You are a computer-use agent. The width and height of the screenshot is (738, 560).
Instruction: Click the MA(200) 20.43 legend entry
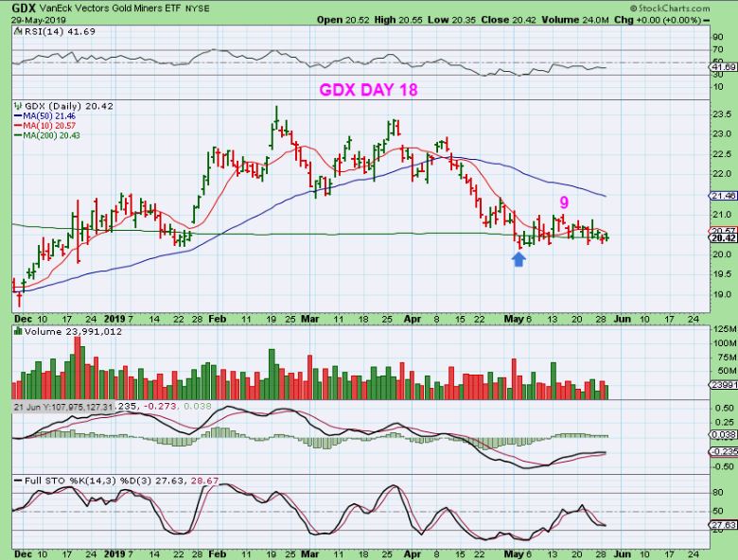tap(47, 135)
